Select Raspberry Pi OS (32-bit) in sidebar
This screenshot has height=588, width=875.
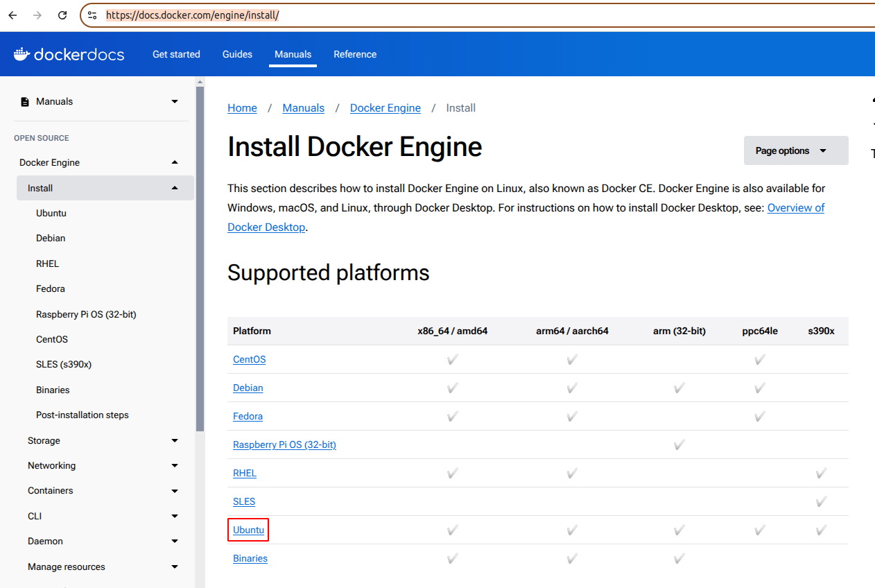86,314
